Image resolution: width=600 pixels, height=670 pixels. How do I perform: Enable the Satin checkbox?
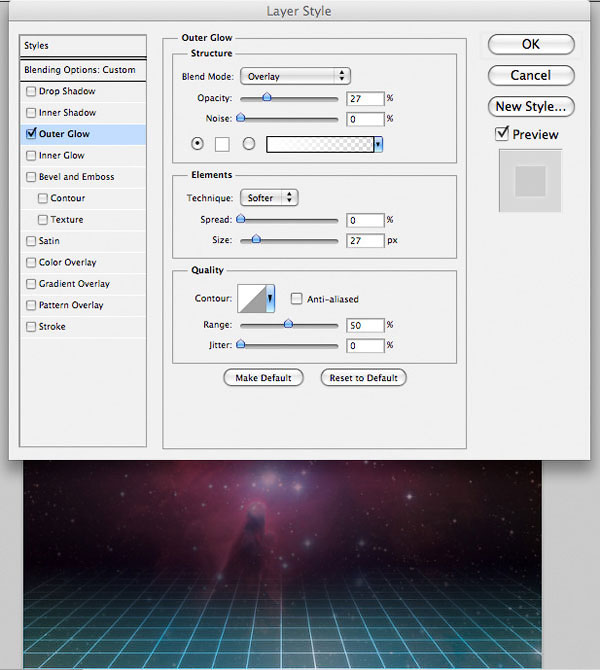(x=31, y=241)
